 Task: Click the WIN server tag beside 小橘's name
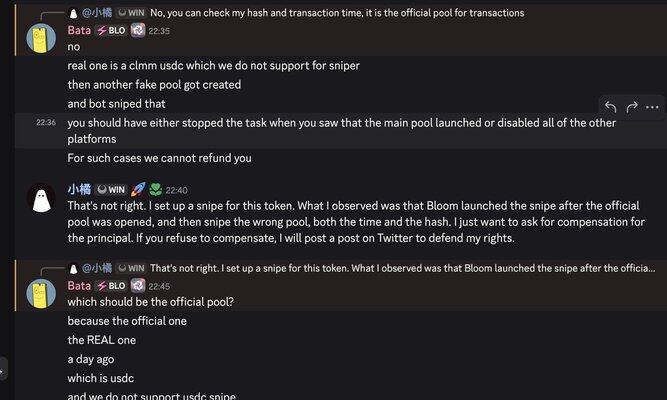pos(111,189)
